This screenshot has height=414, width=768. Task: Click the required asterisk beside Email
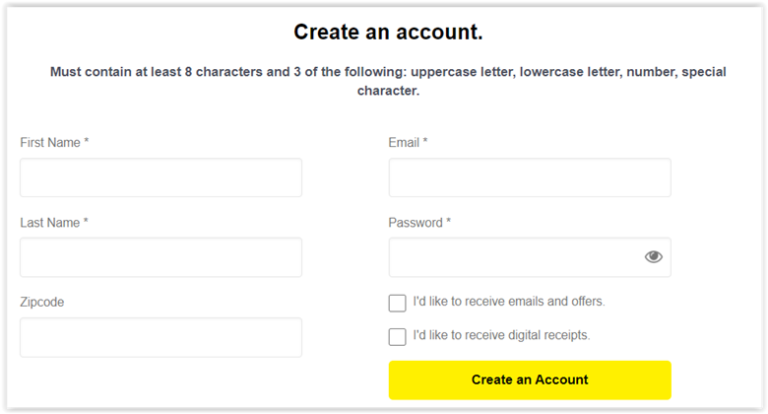point(425,143)
